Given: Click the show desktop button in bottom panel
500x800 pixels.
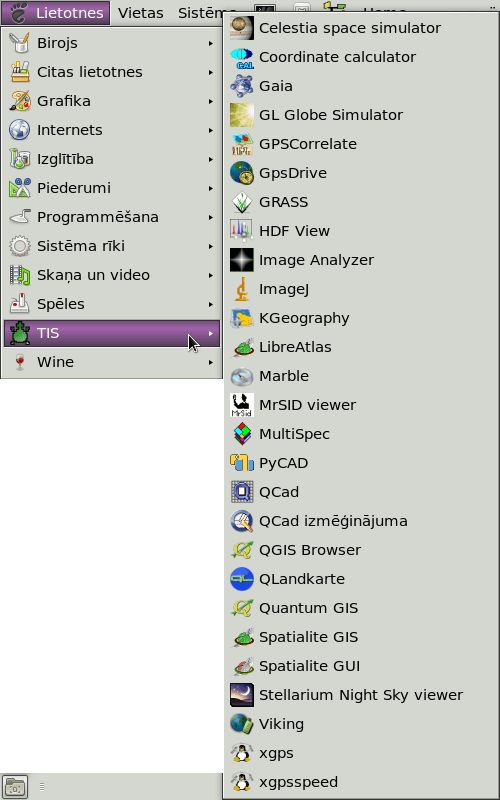Looking at the screenshot, I should pos(14,787).
